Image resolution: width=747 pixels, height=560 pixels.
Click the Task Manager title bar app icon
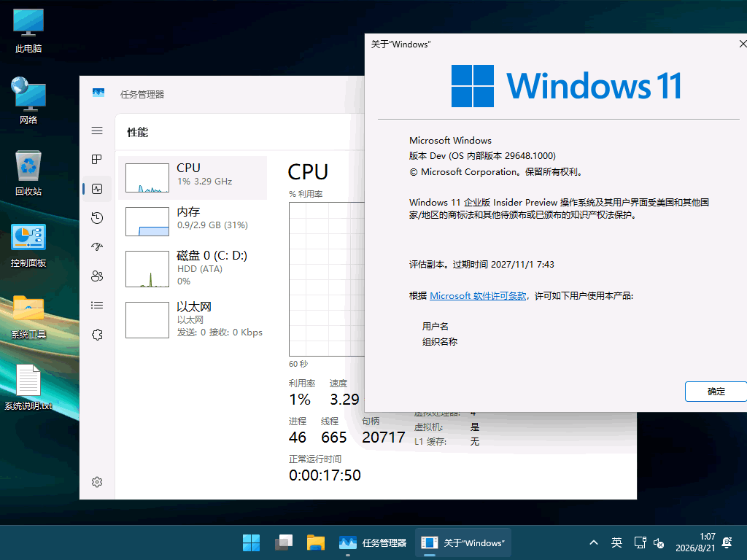point(98,93)
